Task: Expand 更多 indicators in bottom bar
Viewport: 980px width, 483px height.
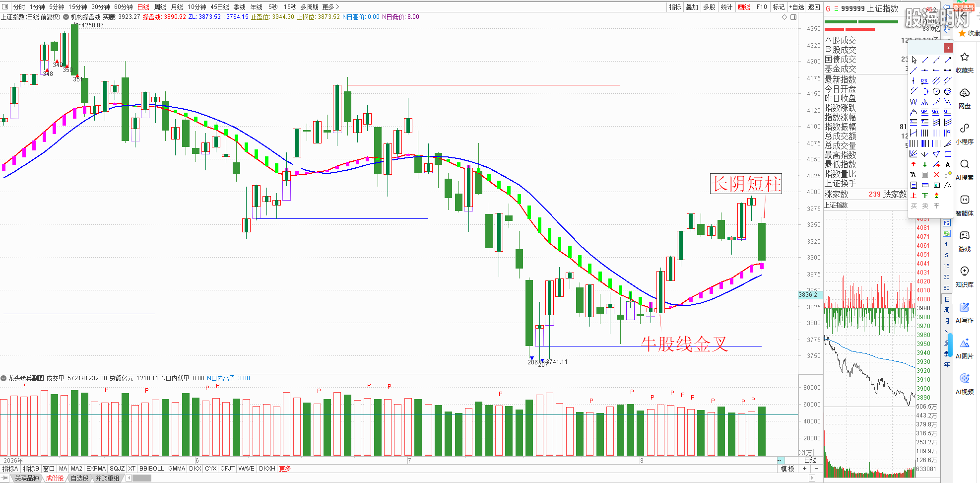Action: [285, 469]
